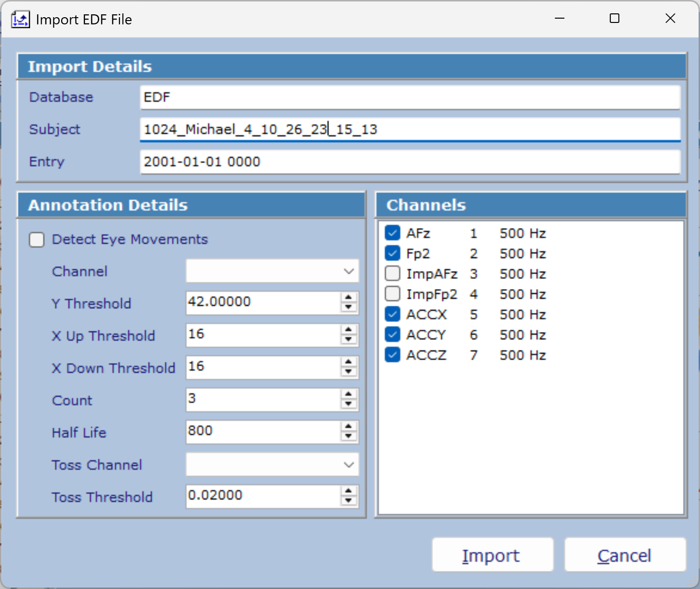Click the Count value field
The image size is (700, 589).
264,400
